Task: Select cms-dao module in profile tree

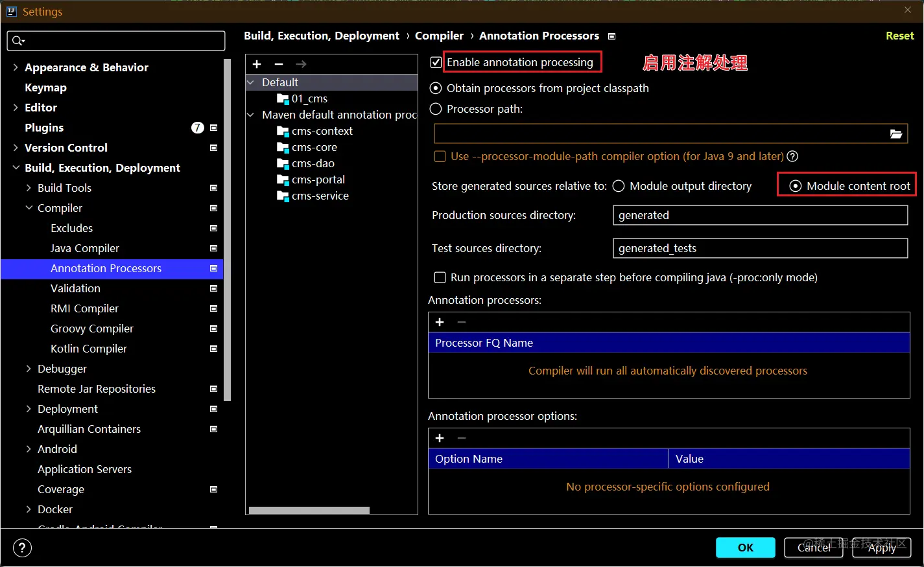Action: click(313, 163)
